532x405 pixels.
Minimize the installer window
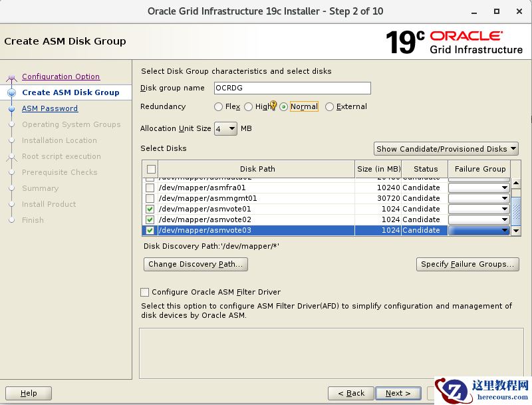click(x=474, y=12)
